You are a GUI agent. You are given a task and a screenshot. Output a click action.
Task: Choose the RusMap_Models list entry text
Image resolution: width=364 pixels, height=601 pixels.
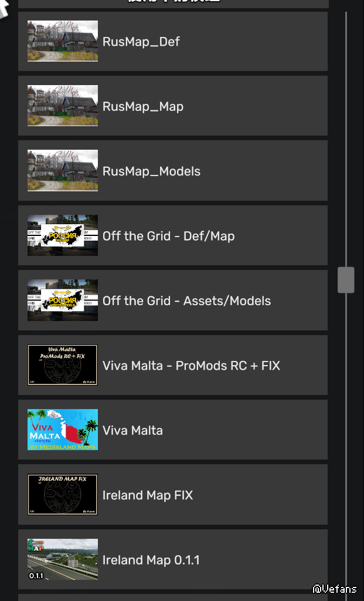tap(151, 171)
